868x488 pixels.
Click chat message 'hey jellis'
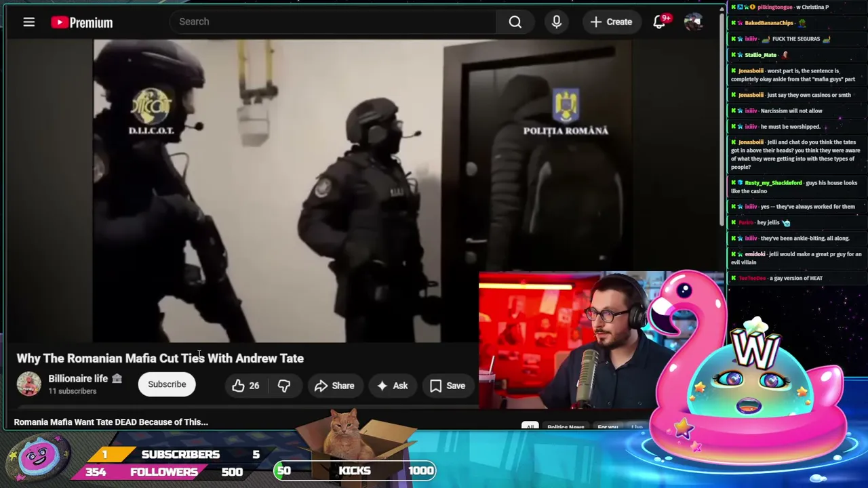point(768,222)
